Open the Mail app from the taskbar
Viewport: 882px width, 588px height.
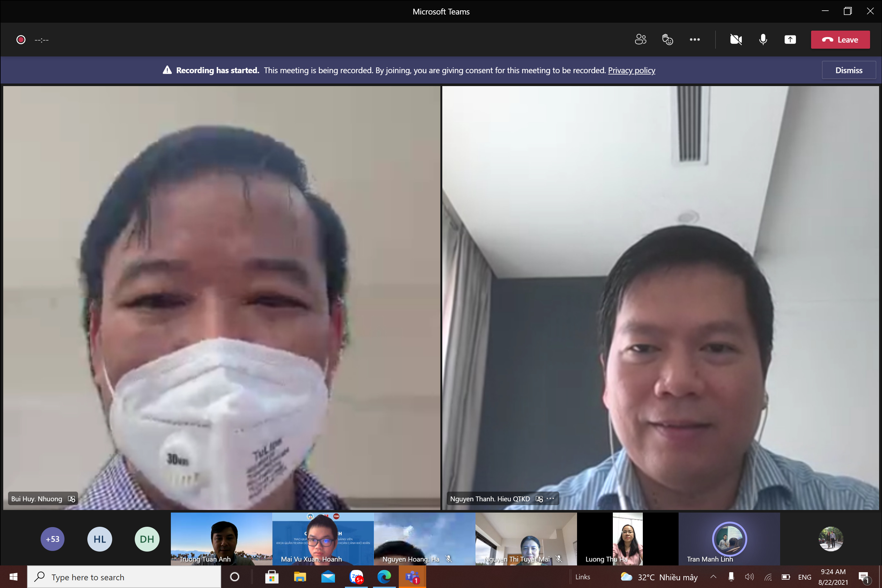click(x=328, y=577)
